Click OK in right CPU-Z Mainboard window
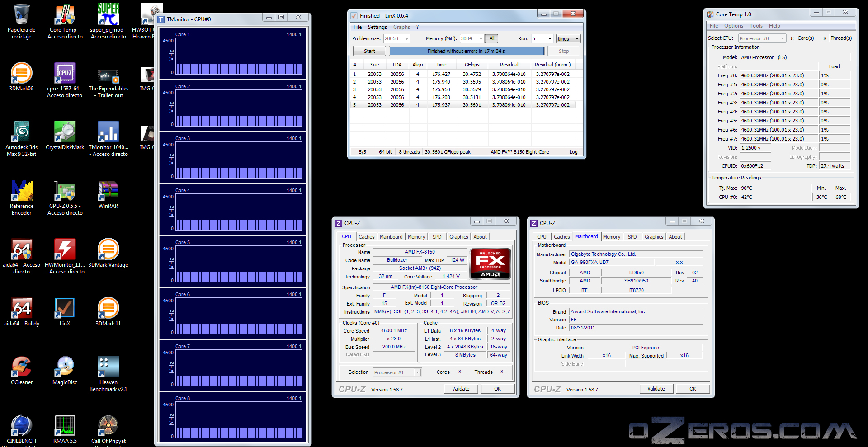The image size is (868, 447). pyautogui.click(x=693, y=389)
